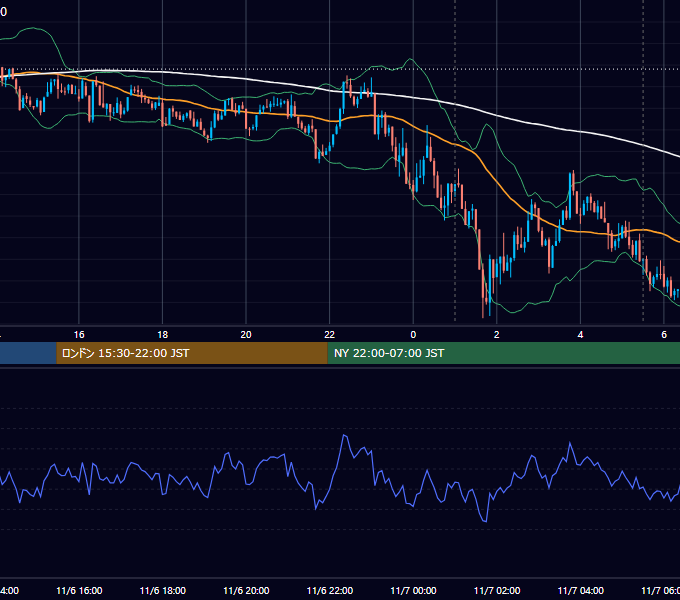
Task: Click hour label 20 on price chart axis
Action: coord(246,335)
